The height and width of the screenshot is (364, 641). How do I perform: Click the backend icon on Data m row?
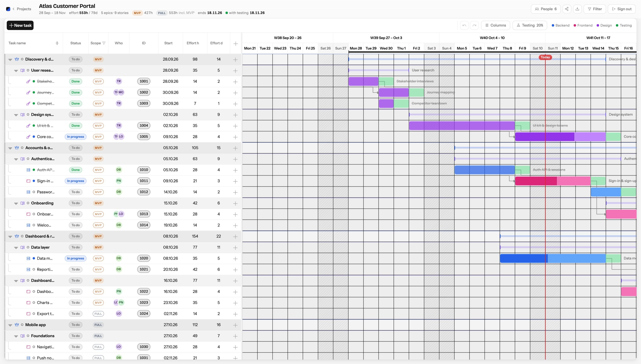(28, 258)
